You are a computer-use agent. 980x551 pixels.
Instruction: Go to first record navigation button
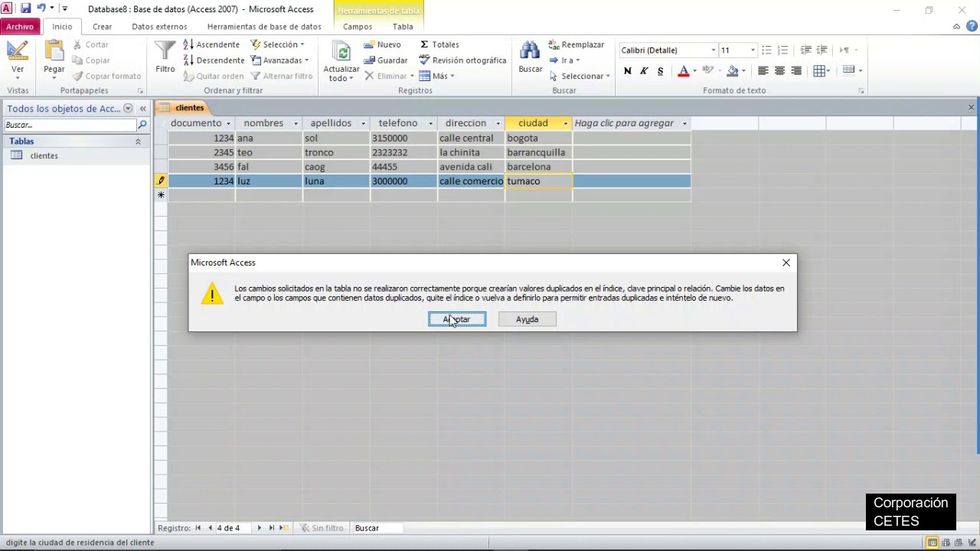(x=198, y=528)
